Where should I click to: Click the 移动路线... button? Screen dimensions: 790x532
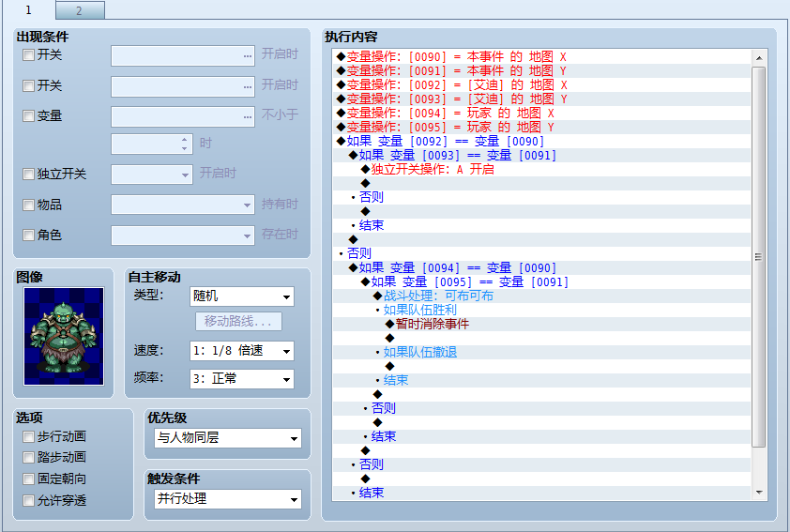coord(238,322)
